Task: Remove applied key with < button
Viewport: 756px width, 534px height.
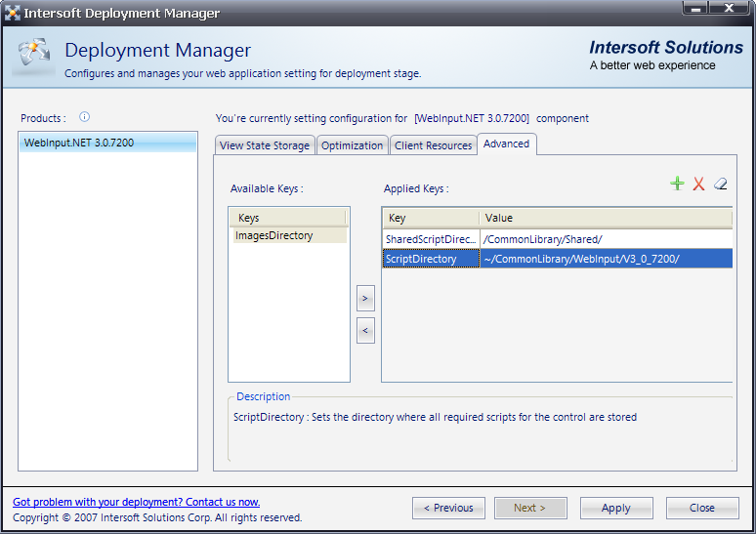Action: click(x=365, y=331)
